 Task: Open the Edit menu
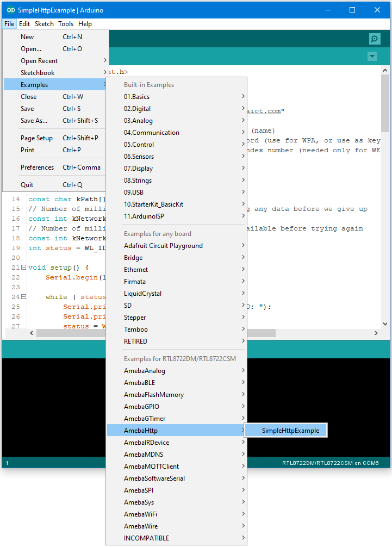(24, 24)
